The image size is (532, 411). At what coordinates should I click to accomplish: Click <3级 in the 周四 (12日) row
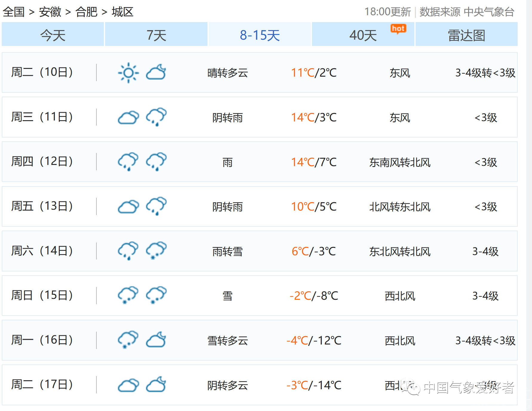coord(485,162)
